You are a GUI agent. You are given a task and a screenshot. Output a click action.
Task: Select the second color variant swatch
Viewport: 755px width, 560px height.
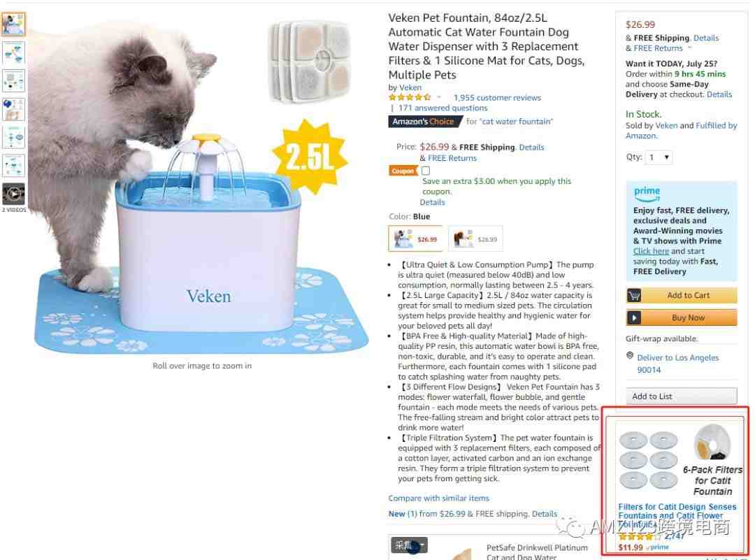point(475,239)
